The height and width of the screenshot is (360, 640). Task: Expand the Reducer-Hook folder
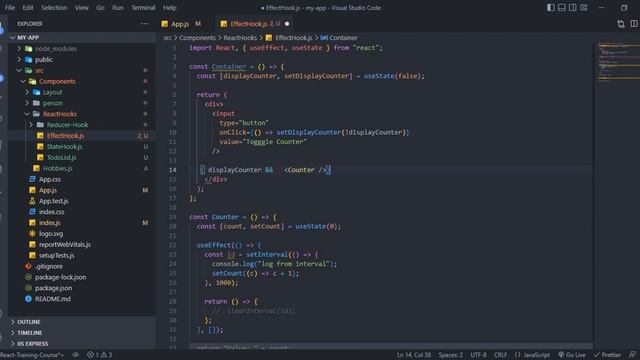click(82, 124)
